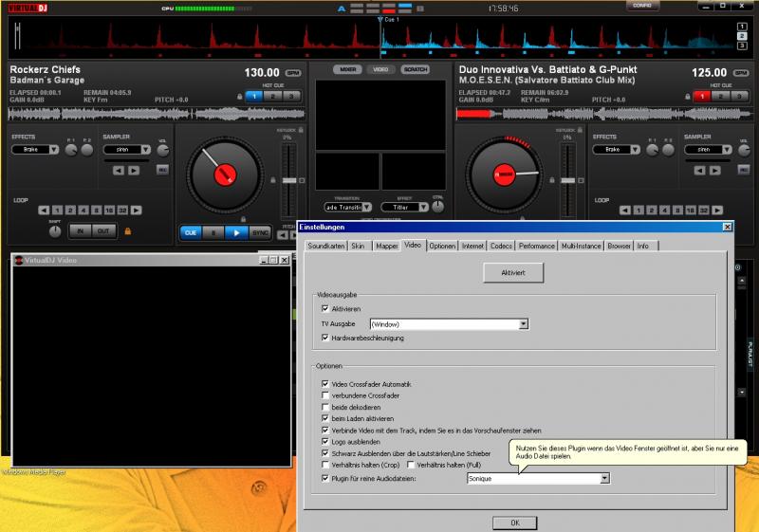Click the left deck turntable platter
Image resolution: width=759 pixels, height=532 pixels.
pos(225,175)
